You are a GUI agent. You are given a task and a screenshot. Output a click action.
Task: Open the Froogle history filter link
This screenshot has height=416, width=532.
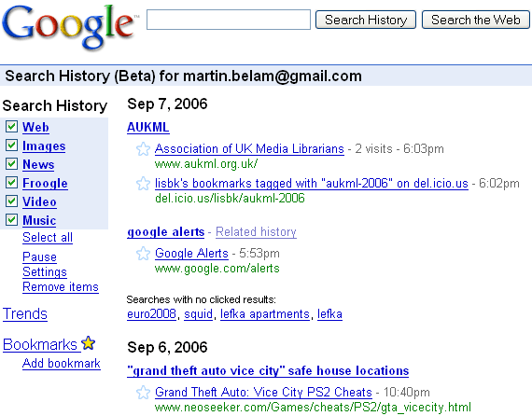tap(45, 183)
